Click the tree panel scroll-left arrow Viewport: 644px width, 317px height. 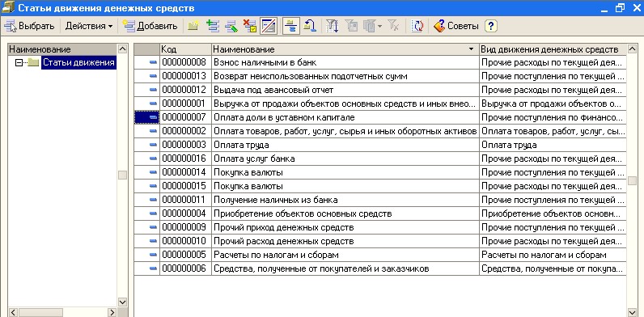[x=13, y=312]
